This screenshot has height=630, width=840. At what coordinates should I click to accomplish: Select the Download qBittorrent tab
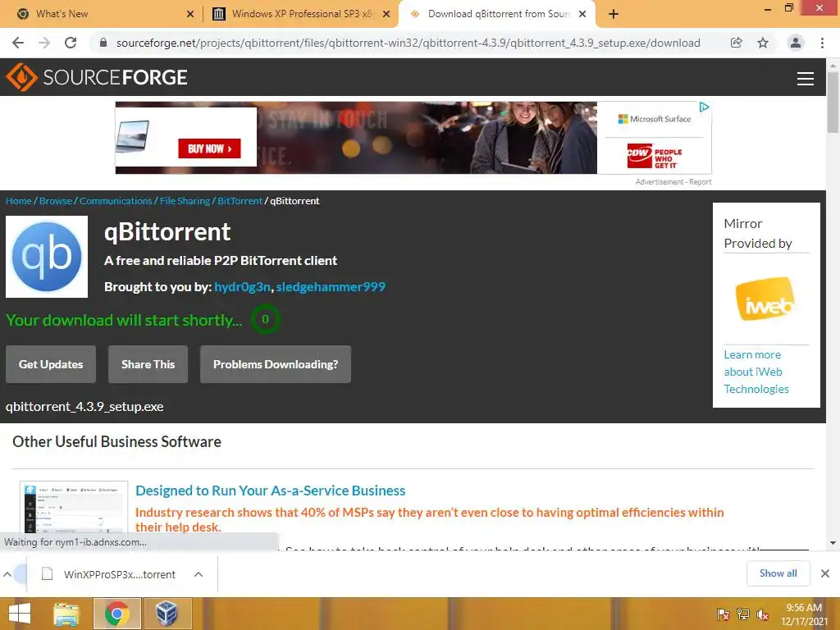click(499, 14)
